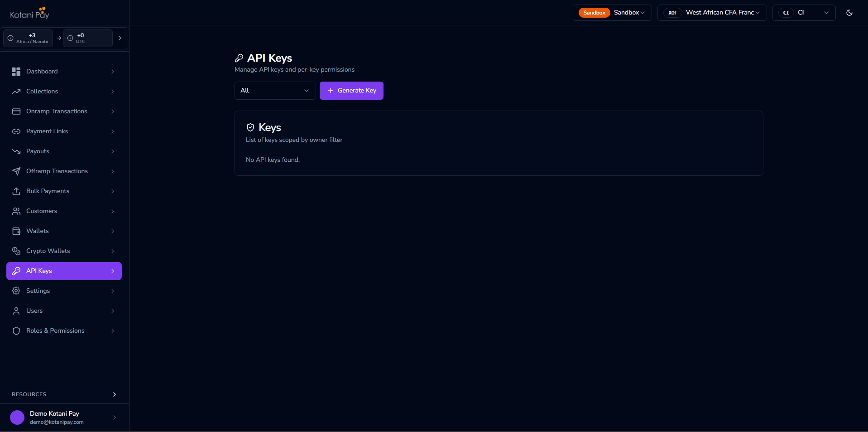Image resolution: width=868 pixels, height=432 pixels.
Task: Click the UTC timezone clock box
Action: [x=88, y=38]
